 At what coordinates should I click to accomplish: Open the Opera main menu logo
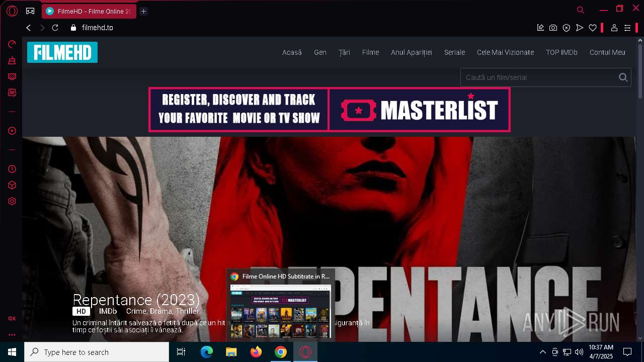pyautogui.click(x=12, y=11)
